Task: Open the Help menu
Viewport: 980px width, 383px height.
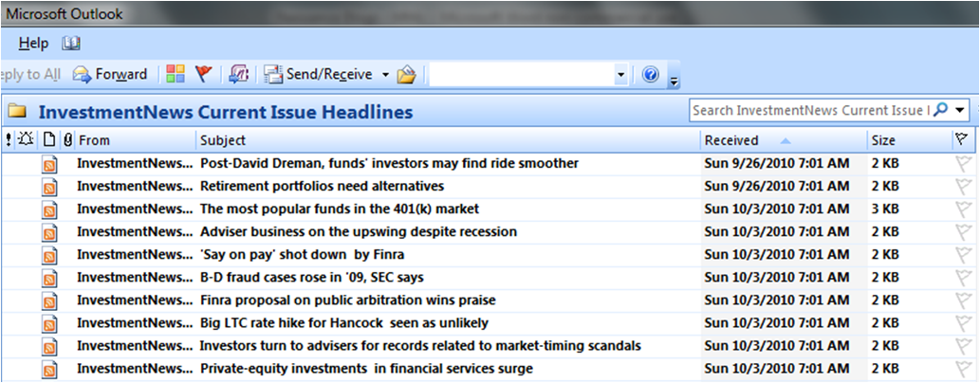Action: 33,43
